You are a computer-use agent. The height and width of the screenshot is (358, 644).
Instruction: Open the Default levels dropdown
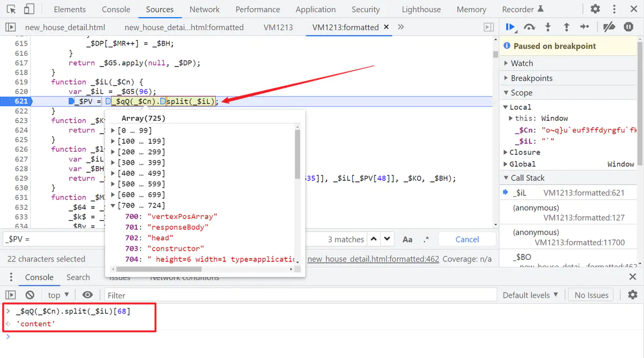pyautogui.click(x=530, y=295)
